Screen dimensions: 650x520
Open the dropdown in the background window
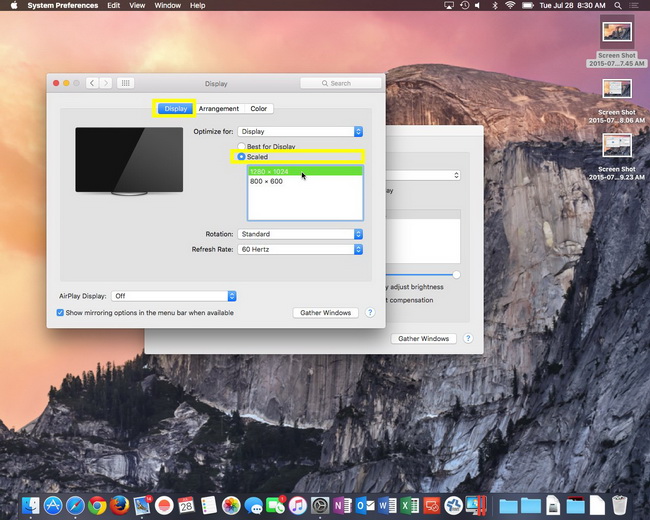[x=423, y=175]
